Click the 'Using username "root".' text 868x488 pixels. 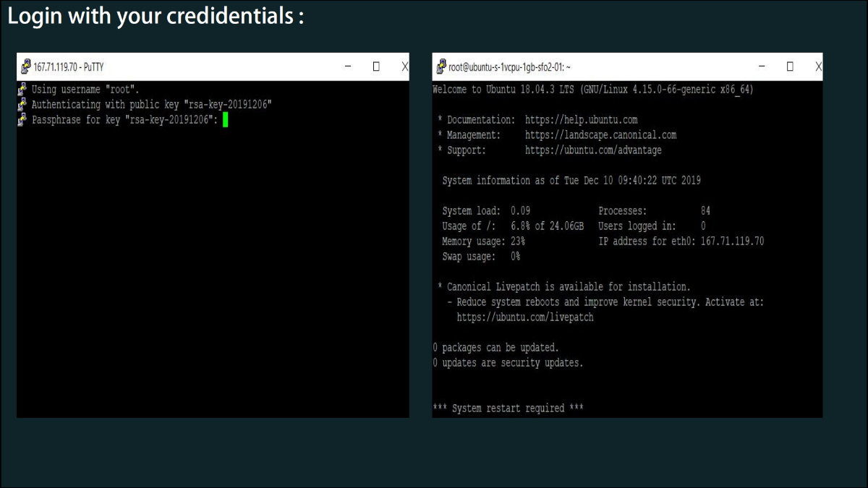coord(85,90)
